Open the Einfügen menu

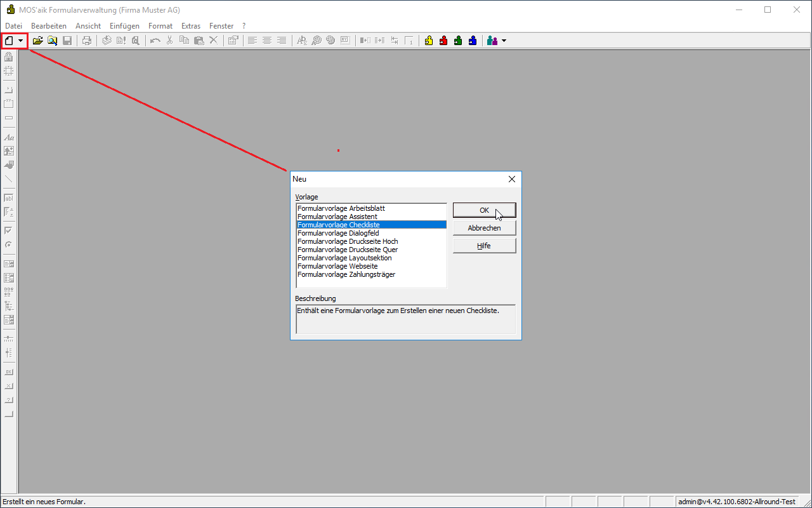click(124, 26)
